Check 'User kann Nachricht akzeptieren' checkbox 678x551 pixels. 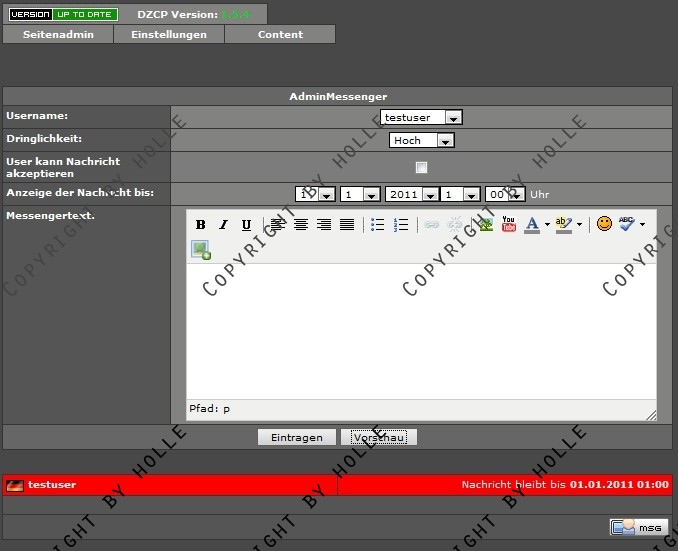pyautogui.click(x=421, y=167)
